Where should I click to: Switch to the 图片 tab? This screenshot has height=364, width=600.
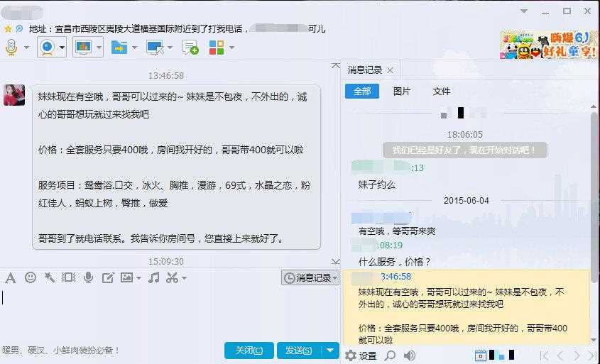[x=402, y=92]
